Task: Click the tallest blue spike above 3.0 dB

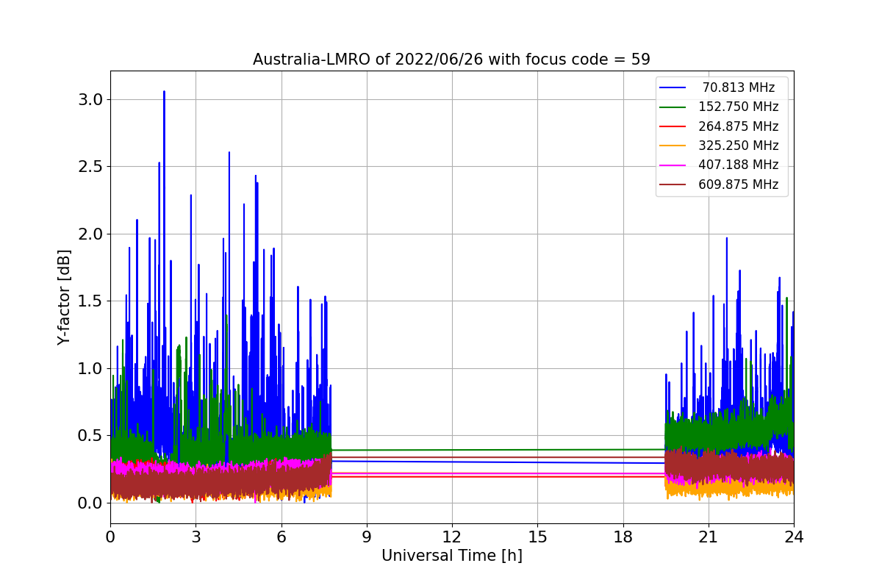Action: tap(164, 94)
